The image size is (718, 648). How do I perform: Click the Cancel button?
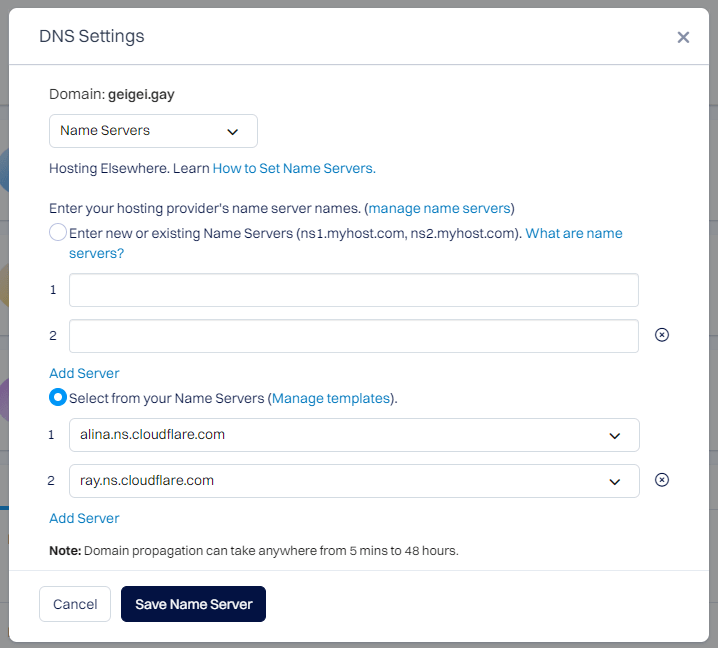tap(75, 604)
